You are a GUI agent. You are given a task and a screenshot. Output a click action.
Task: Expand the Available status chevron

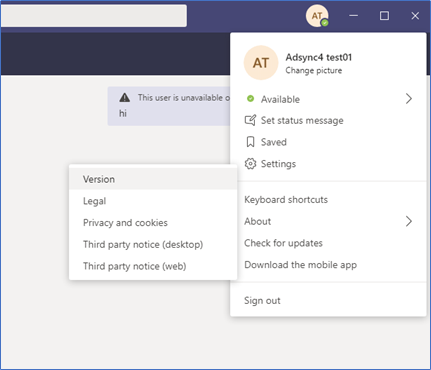coord(409,99)
